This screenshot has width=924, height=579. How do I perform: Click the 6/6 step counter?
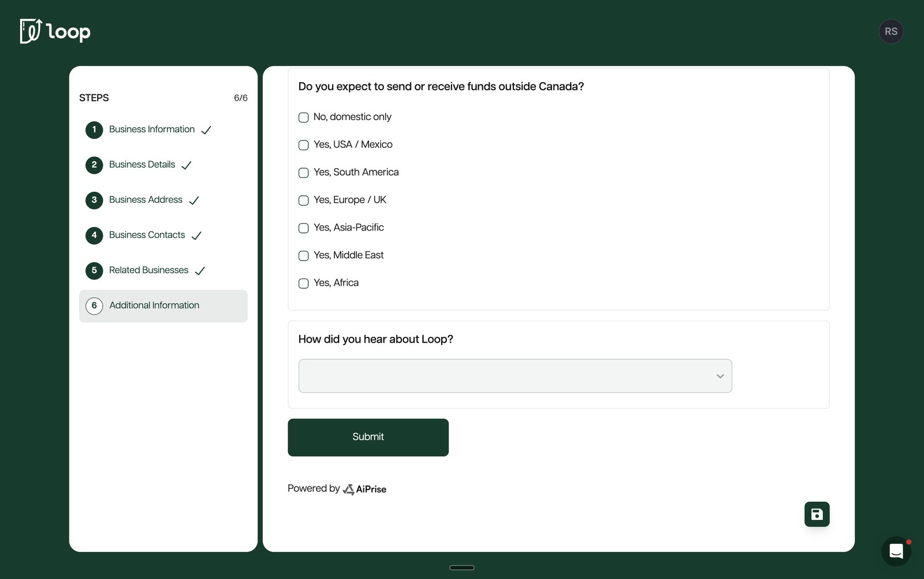(x=241, y=98)
